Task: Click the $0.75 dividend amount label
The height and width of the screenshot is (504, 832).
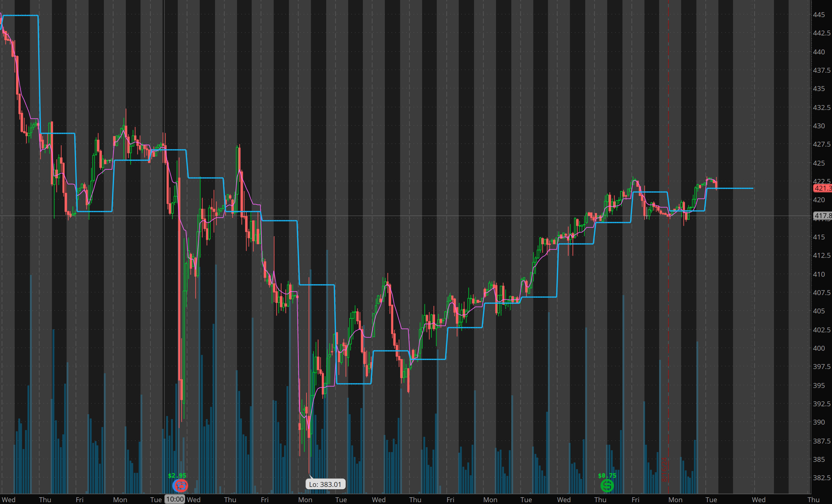Action: 607,475
